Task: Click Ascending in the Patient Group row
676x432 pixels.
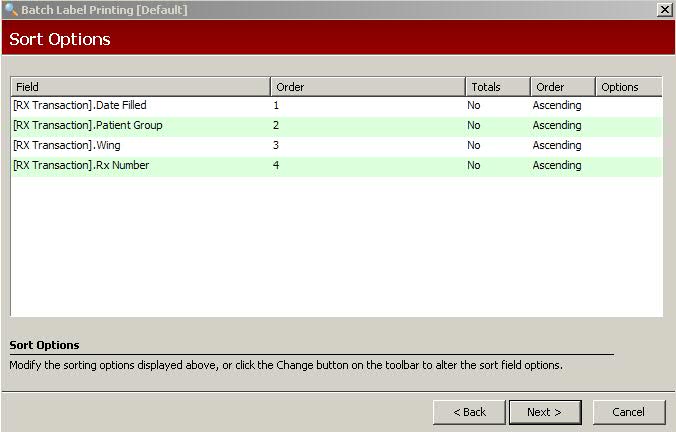Action: (557, 126)
